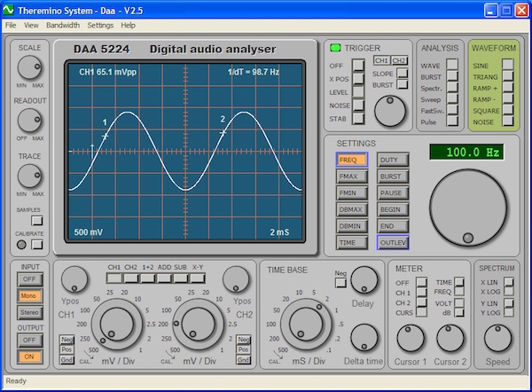This screenshot has width=532, height=392.
Task: Click the 100.0 Hz frequency display
Action: [x=466, y=152]
